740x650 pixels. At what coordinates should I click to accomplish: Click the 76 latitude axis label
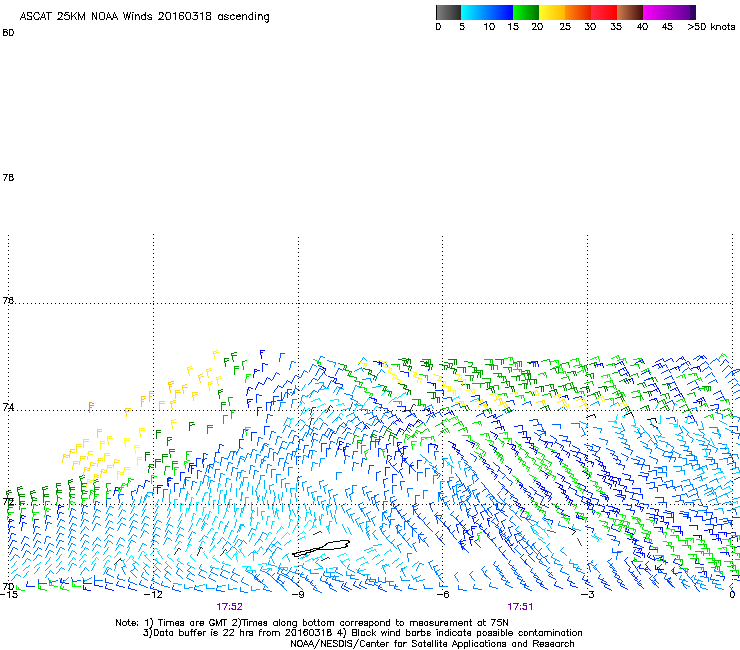[x=8, y=300]
